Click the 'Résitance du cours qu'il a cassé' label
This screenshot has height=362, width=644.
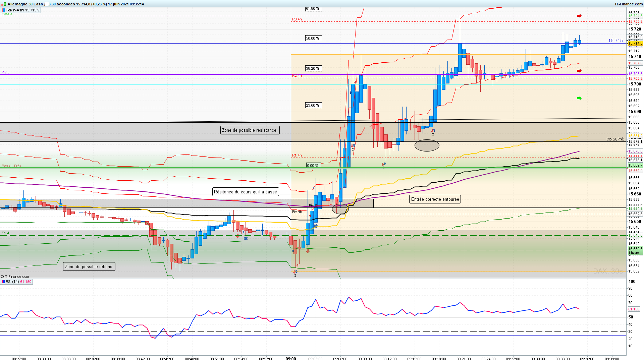coord(246,192)
